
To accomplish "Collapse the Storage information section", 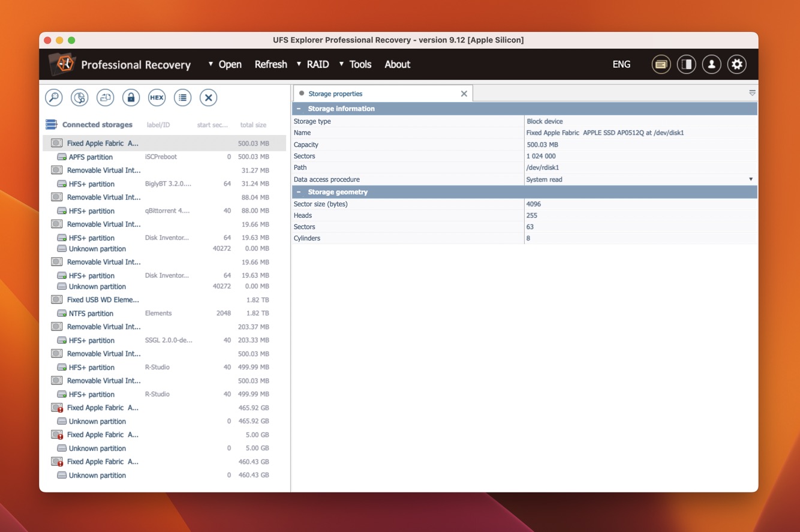I will click(x=299, y=109).
